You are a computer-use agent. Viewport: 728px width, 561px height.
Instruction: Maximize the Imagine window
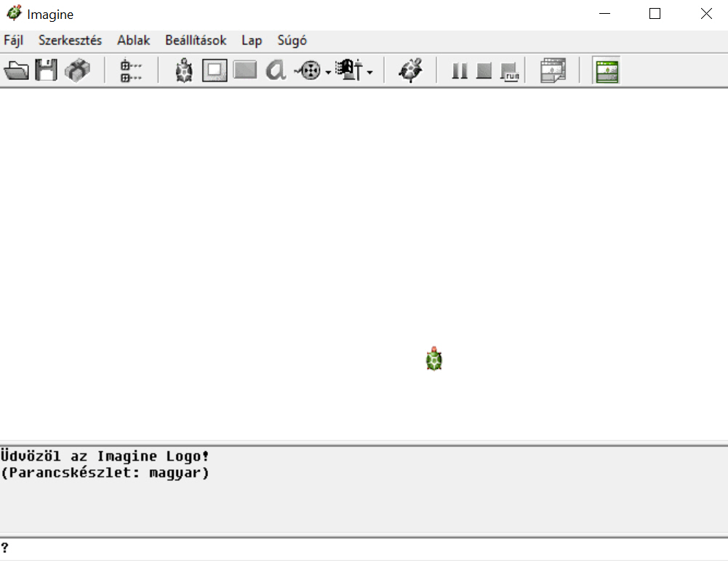655,14
